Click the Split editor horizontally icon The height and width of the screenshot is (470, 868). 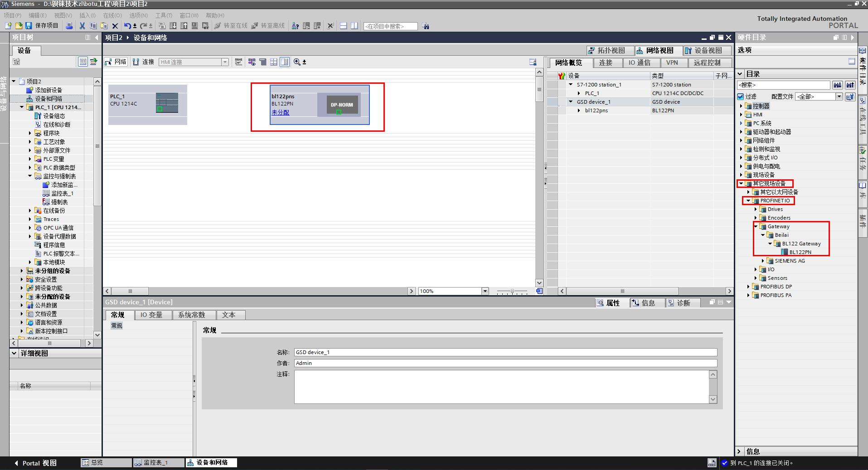coord(344,26)
